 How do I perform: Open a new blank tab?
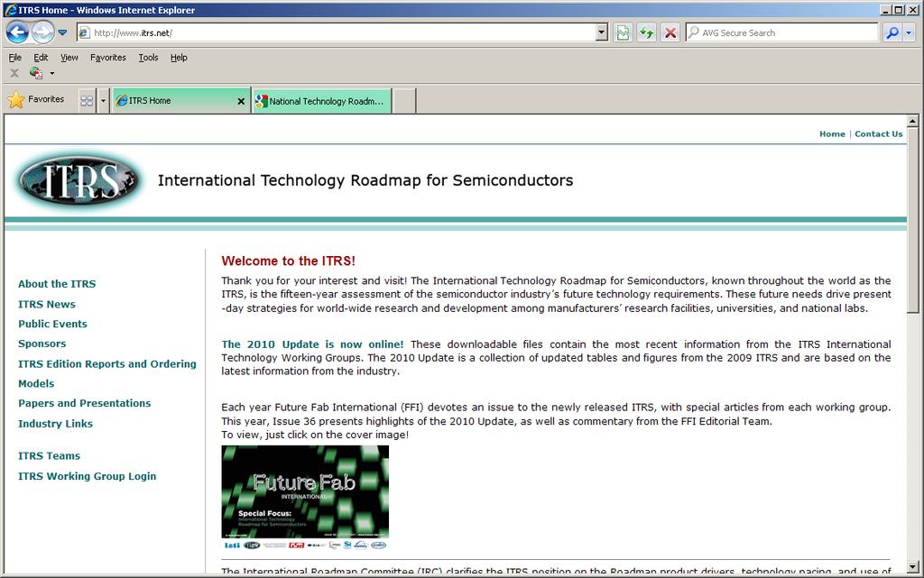404,101
